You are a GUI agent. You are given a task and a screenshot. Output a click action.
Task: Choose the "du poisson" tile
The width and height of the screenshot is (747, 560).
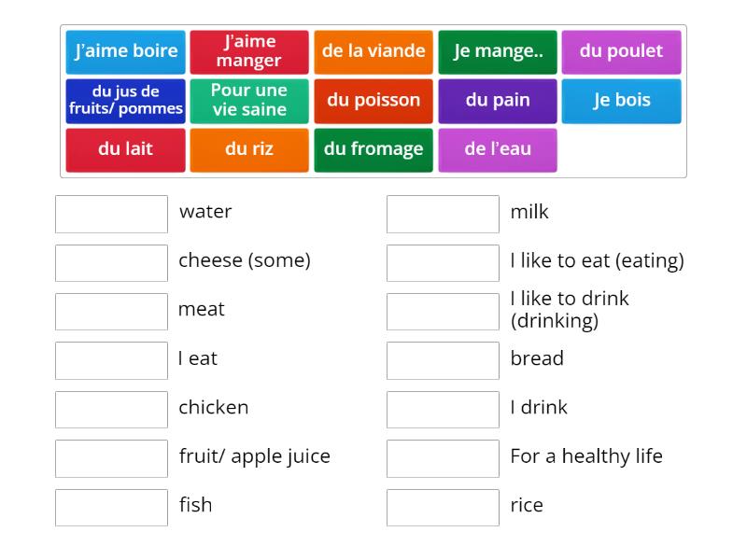[x=373, y=100]
